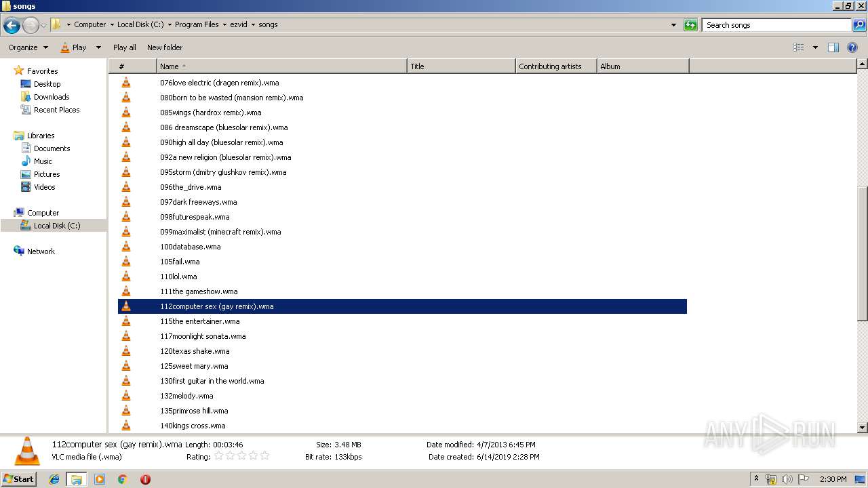Viewport: 868px width, 488px height.
Task: Click VLC icon beside 117moonlight sonata.wma
Action: coord(125,336)
